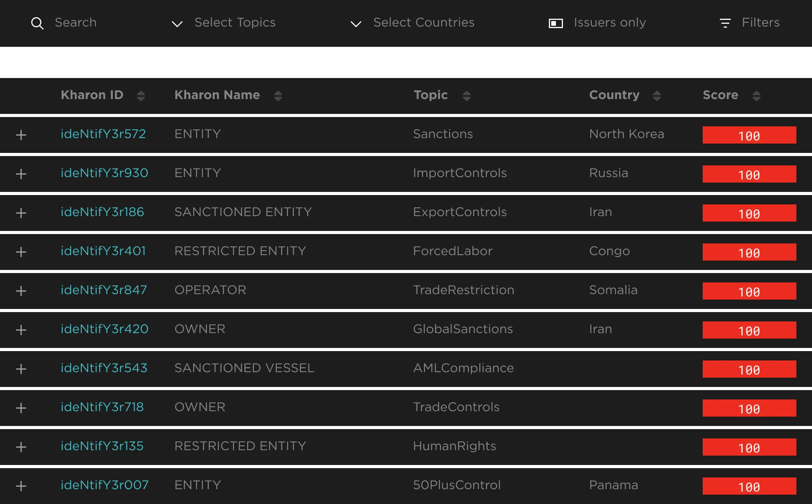Expand row ideNtifY3r135 with plus icon
This screenshot has width=812, height=504.
[x=21, y=447]
